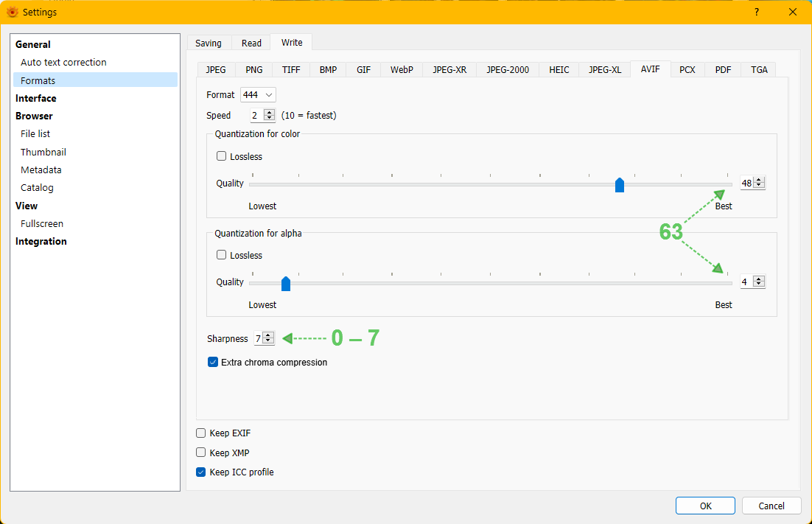Switch to the JPEG-XL format tab

(604, 70)
